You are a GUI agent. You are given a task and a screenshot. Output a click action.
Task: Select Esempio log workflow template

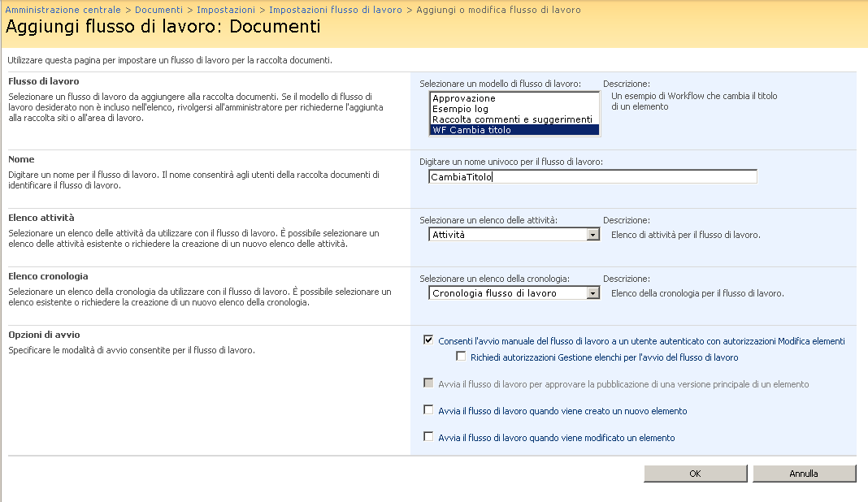(x=514, y=109)
